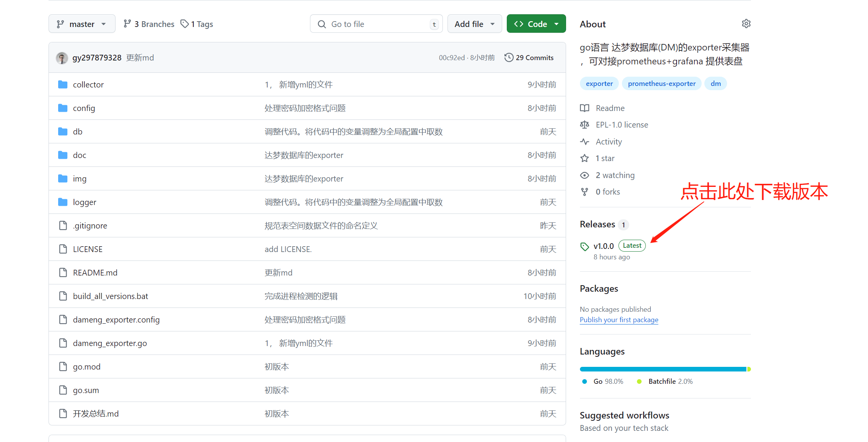Open the green Code dropdown

pos(536,24)
